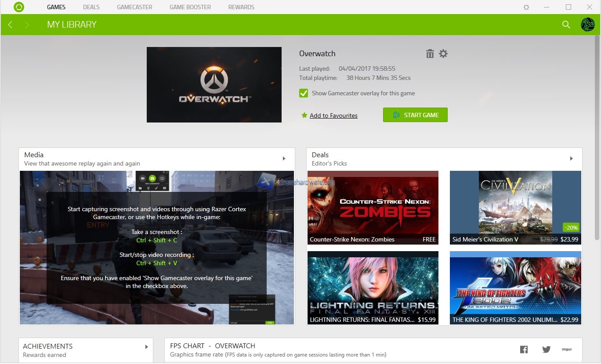The width and height of the screenshot is (601, 364).
Task: Open the Game Booster tab
Action: coord(190,7)
